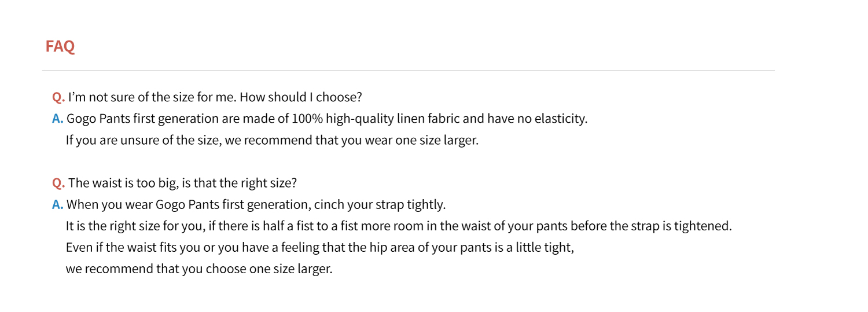868x312 pixels.
Task: Click the second blue "A." marker
Action: [57, 204]
